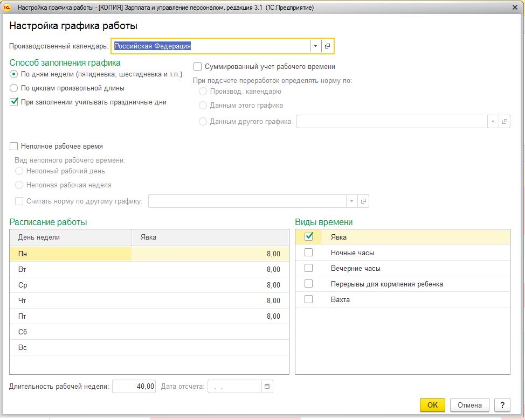This screenshot has height=420, width=525.
Task: Select the Вс row in schedule table
Action: click(149, 347)
